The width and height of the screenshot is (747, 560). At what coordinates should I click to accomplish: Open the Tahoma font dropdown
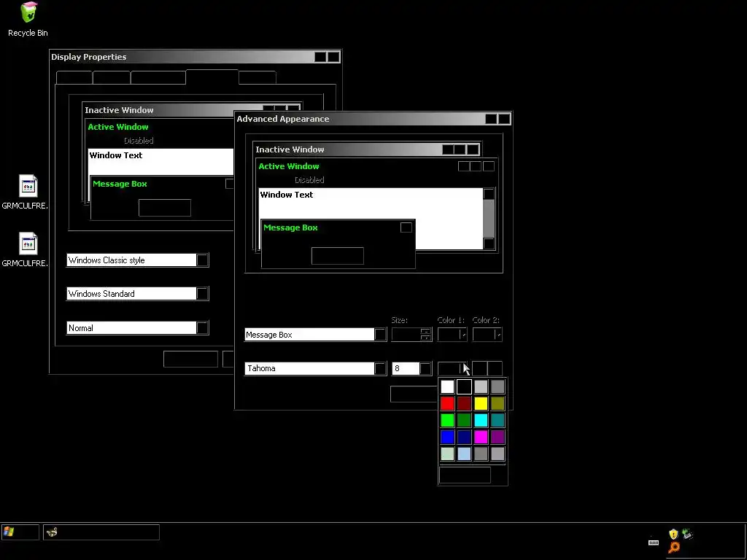pyautogui.click(x=380, y=368)
